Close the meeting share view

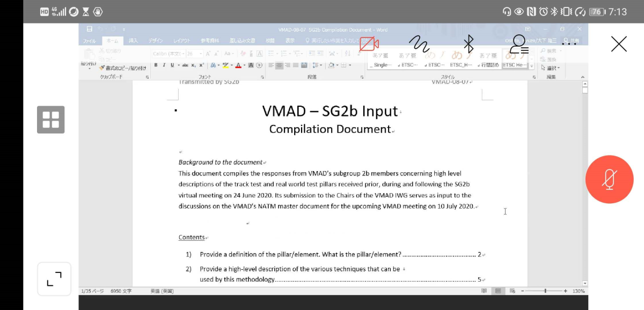[x=619, y=44]
